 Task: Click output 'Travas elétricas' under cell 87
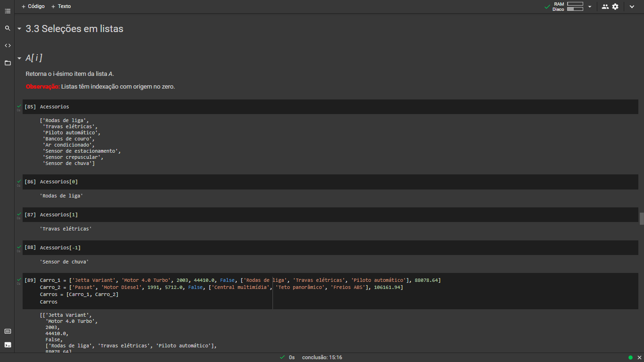[x=66, y=229]
